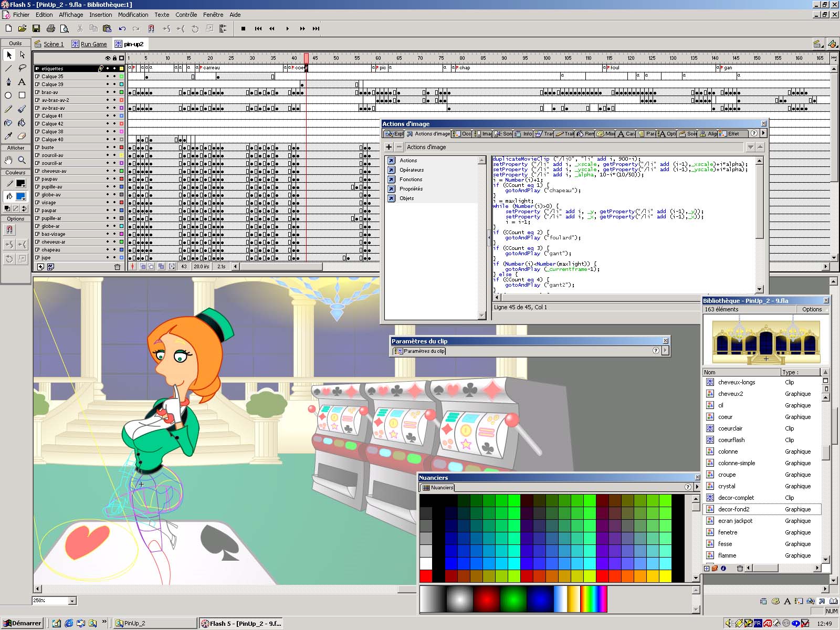The image size is (840, 630).
Task: Click the decor thumbnail in library preview
Action: click(x=765, y=340)
